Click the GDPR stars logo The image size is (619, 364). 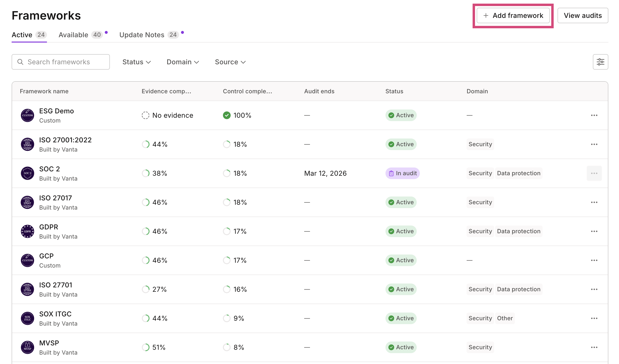point(27,231)
